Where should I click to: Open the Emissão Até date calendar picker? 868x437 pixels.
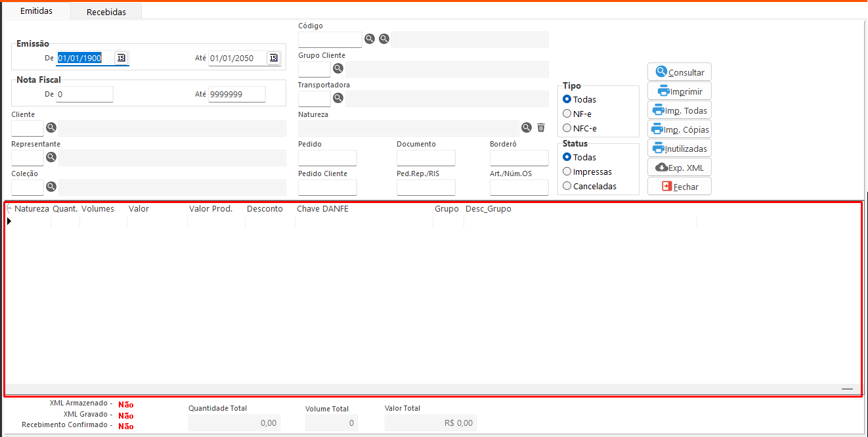tap(273, 58)
